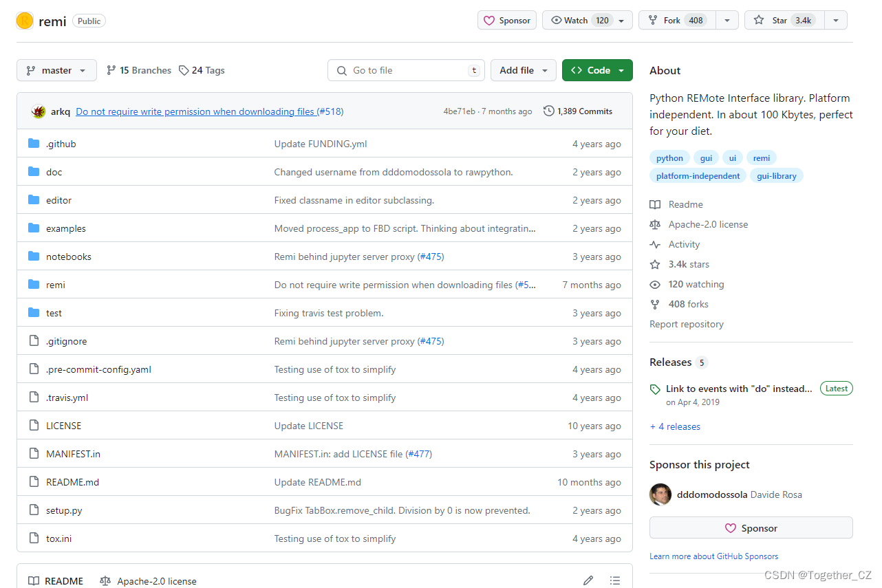
Task: Click the star icon in Star button
Action: [758, 21]
